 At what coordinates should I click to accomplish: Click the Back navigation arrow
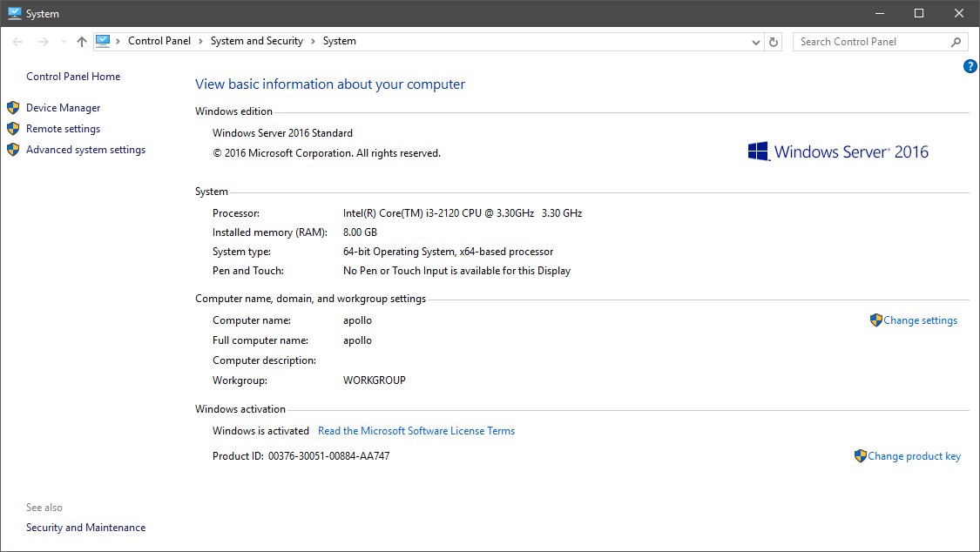(17, 42)
